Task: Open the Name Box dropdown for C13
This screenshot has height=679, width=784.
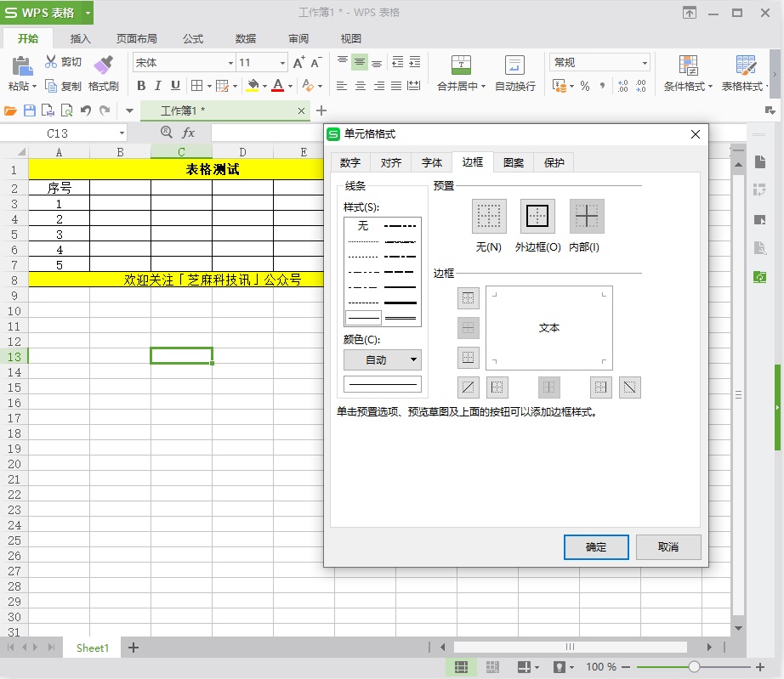Action: click(122, 133)
